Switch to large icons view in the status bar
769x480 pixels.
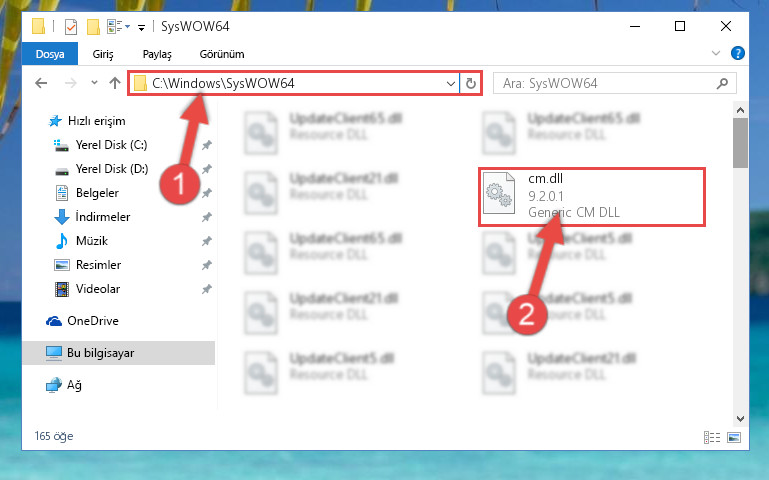click(734, 437)
